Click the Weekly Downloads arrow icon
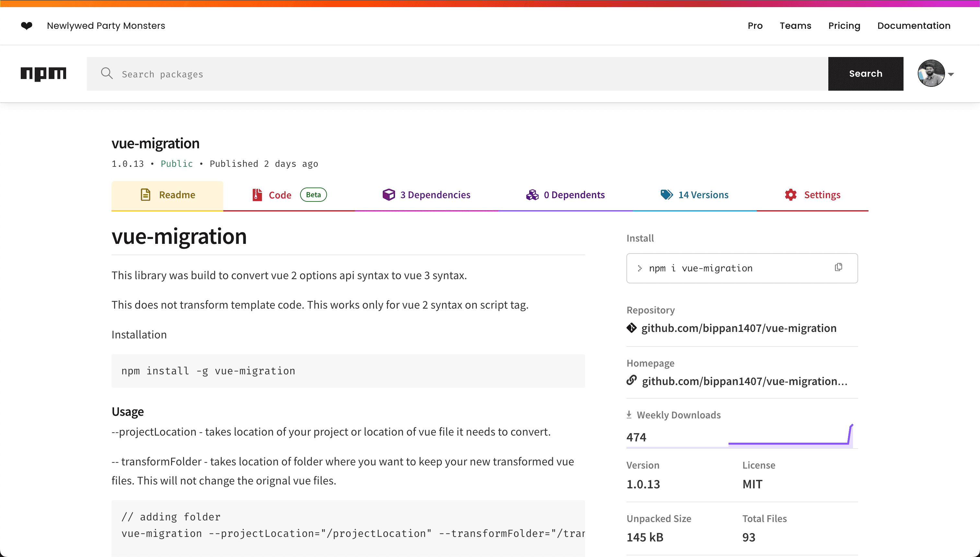Screen dimensions: 980x557 [629, 415]
